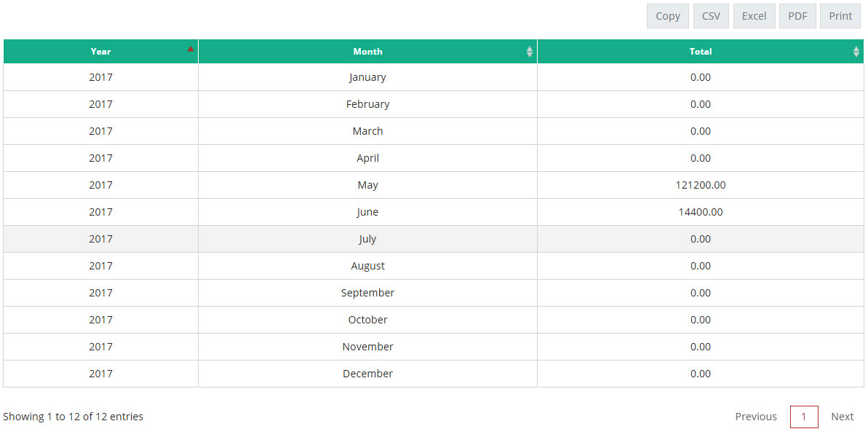This screenshot has width=868, height=437.
Task: Click the Copy export button
Action: click(x=668, y=16)
